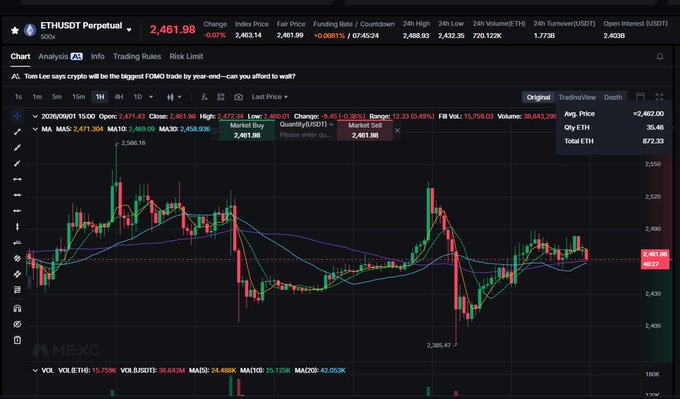This screenshot has width=680, height=399.
Task: Switch to the Risk Limit tab
Action: click(x=186, y=56)
